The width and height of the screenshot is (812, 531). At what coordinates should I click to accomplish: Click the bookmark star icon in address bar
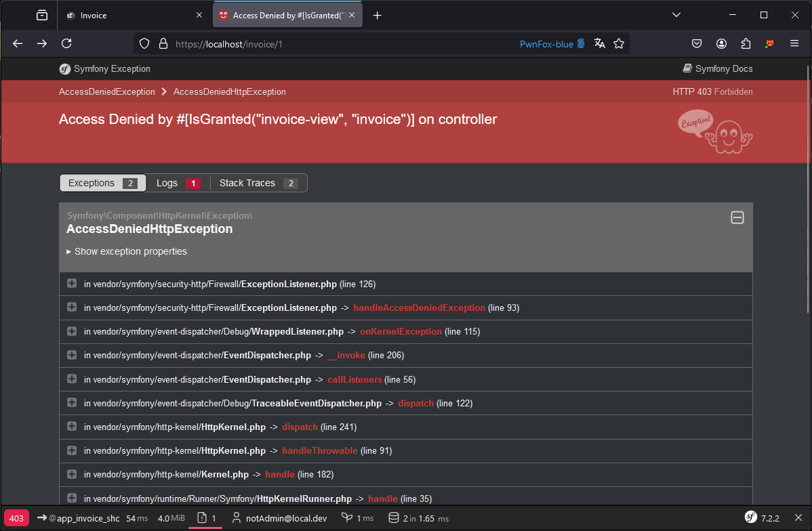click(x=619, y=43)
